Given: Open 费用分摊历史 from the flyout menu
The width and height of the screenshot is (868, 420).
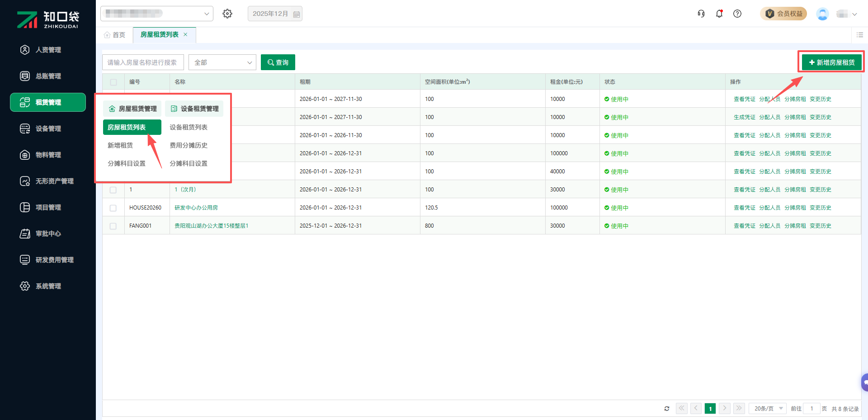Looking at the screenshot, I should click(189, 145).
